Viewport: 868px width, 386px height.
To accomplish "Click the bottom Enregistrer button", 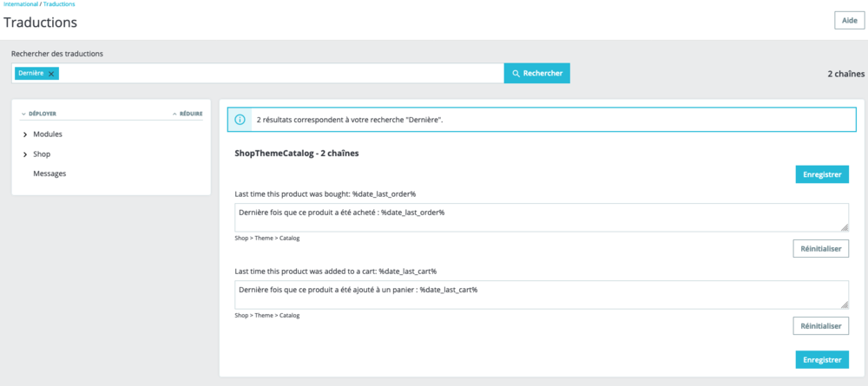I will pos(822,359).
